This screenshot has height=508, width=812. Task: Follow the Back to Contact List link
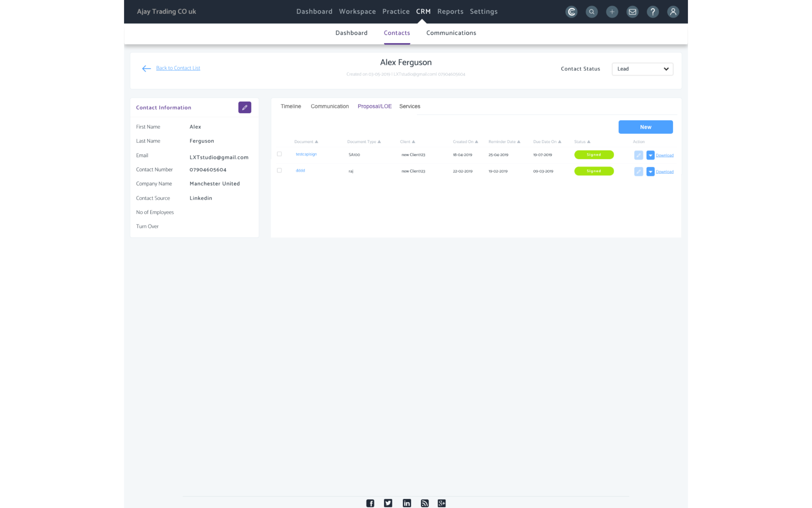pyautogui.click(x=178, y=68)
